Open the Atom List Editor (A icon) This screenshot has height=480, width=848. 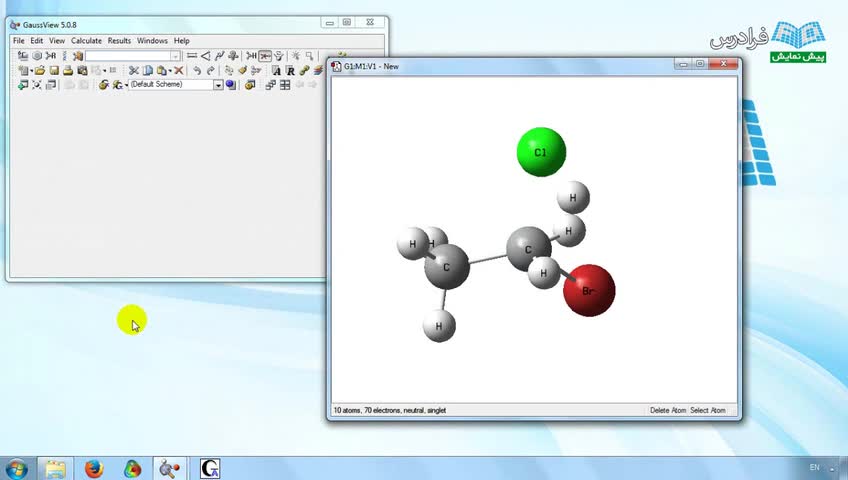[x=276, y=70]
